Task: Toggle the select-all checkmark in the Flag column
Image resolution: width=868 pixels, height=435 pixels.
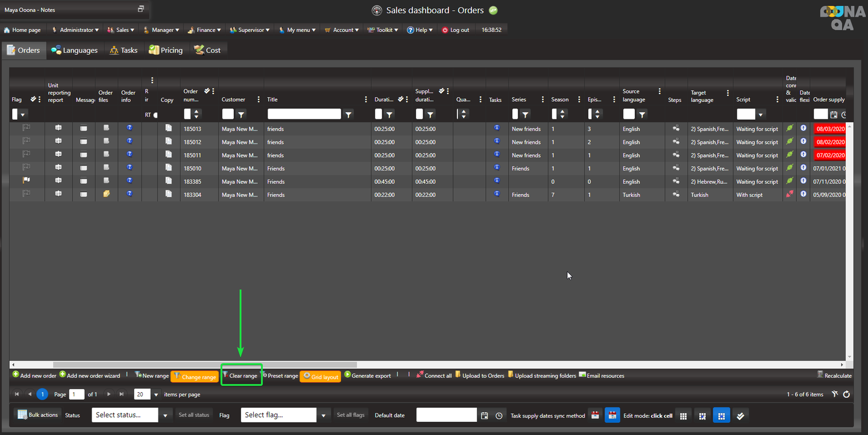Action: (33, 99)
